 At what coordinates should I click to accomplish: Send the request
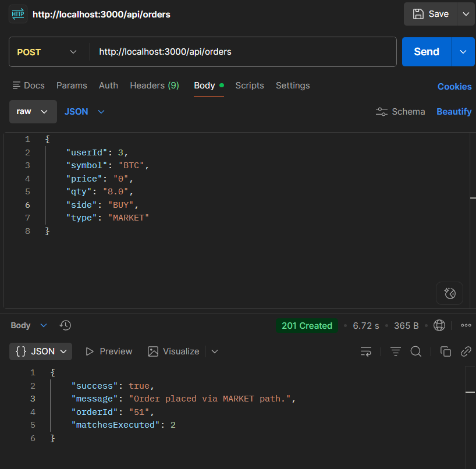click(x=427, y=52)
